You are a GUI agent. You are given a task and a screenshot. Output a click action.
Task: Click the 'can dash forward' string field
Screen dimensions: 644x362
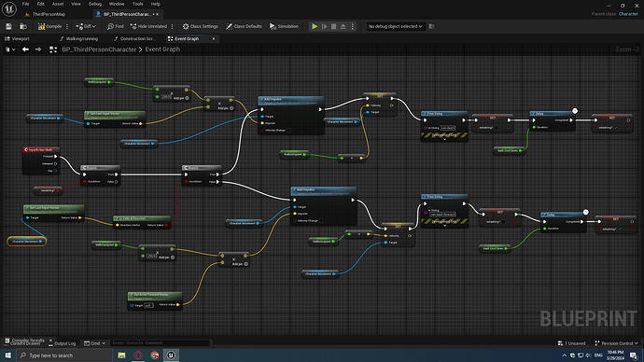pyautogui.click(x=442, y=215)
